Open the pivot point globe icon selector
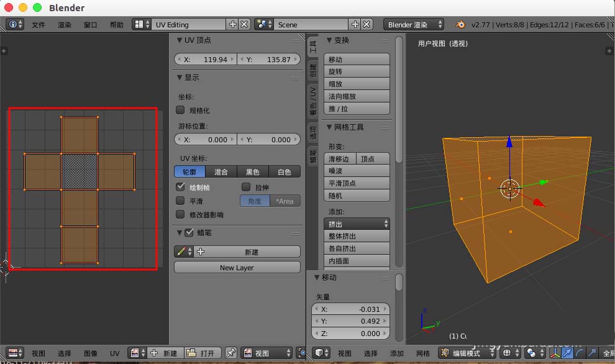 pyautogui.click(x=507, y=353)
